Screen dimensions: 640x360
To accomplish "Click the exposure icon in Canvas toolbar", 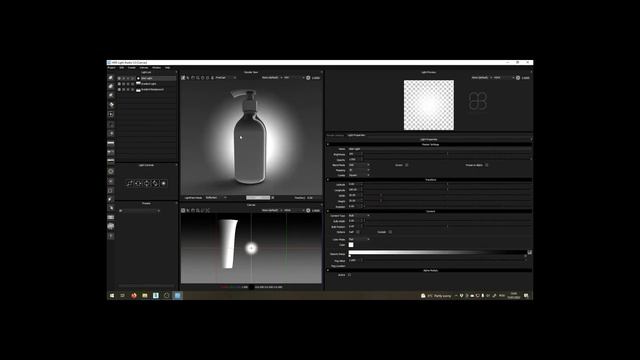I will click(308, 210).
